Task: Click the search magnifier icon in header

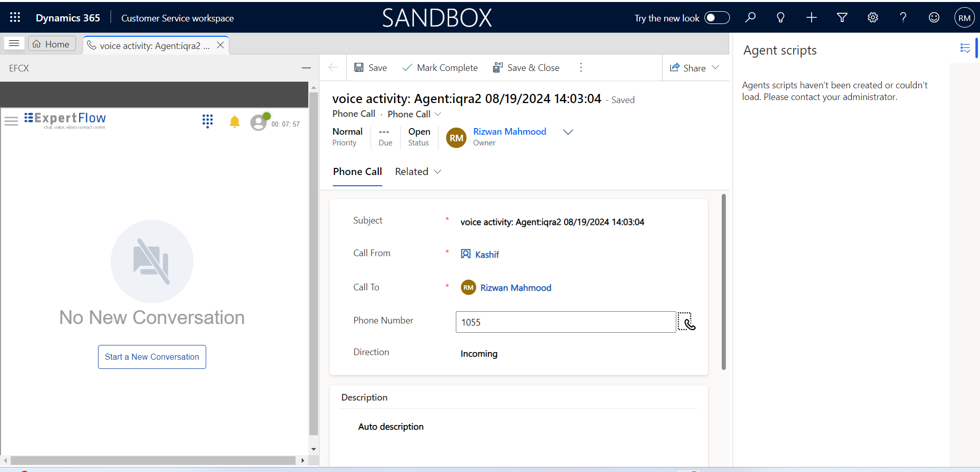Action: coord(750,17)
